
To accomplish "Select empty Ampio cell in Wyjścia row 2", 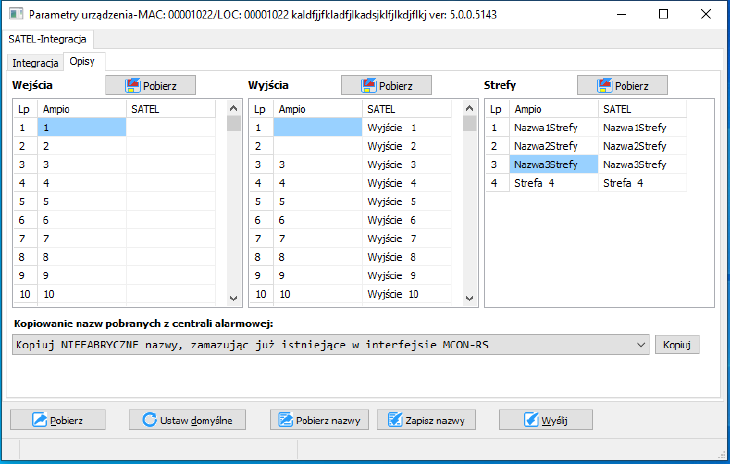I will pyautogui.click(x=318, y=146).
